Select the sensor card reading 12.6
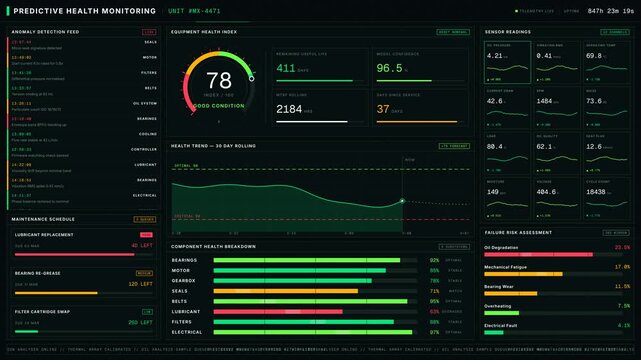This screenshot has width=641, height=360. 606,153
